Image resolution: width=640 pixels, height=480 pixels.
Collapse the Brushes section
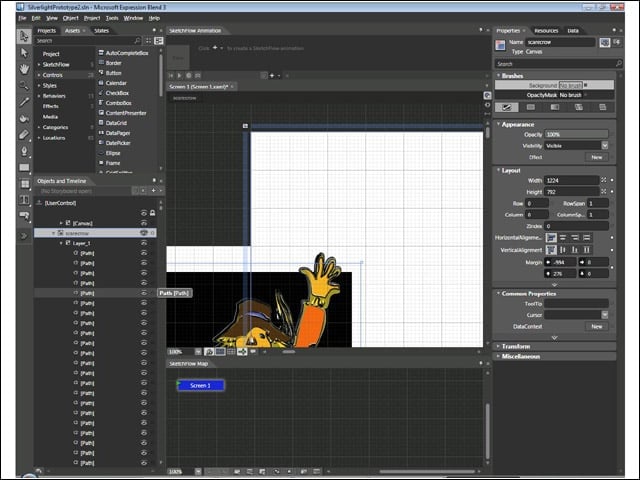tap(498, 76)
